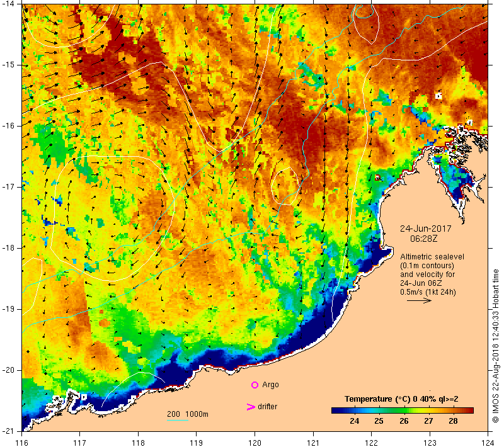Image resolution: width=504 pixels, height=447 pixels.
Task: Click the 'and velocity for' caption line
Action: pyautogui.click(x=428, y=274)
